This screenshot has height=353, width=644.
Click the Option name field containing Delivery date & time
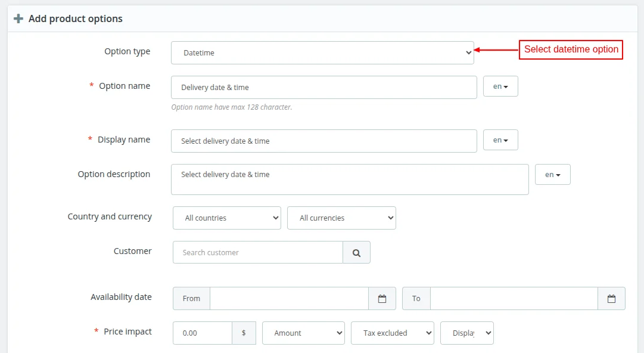(323, 87)
